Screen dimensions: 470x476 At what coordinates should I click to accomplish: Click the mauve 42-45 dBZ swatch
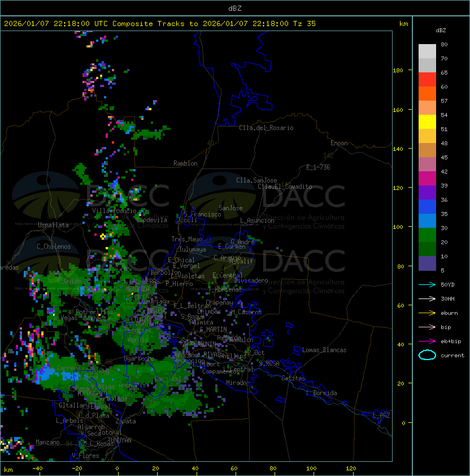427,165
